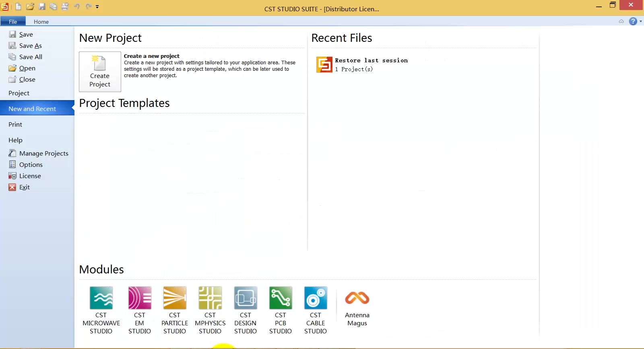Click the Manage Projects icon

[12, 153]
